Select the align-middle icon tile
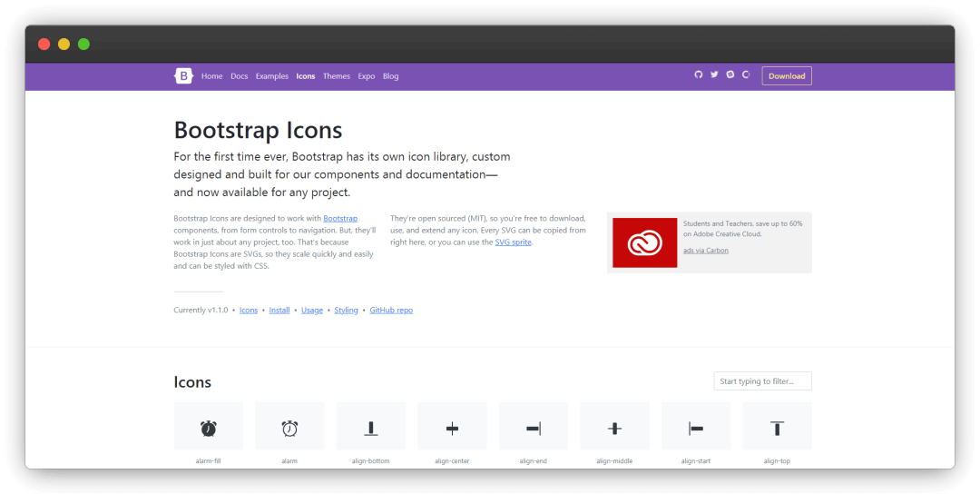This screenshot has height=494, width=980. pos(614,427)
